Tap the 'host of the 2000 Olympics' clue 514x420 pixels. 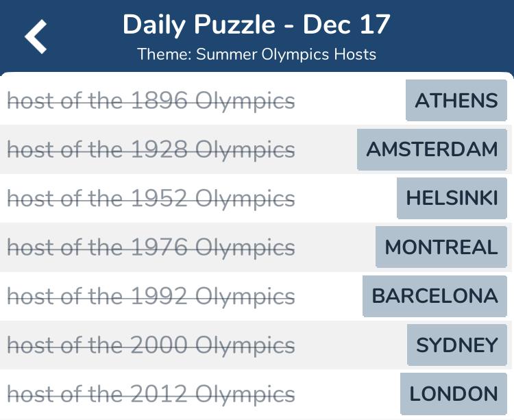coord(151,345)
